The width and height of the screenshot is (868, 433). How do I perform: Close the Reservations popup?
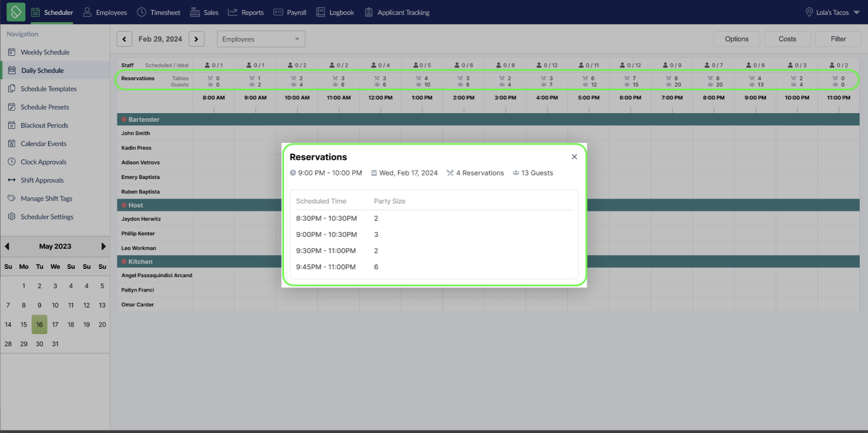(575, 157)
